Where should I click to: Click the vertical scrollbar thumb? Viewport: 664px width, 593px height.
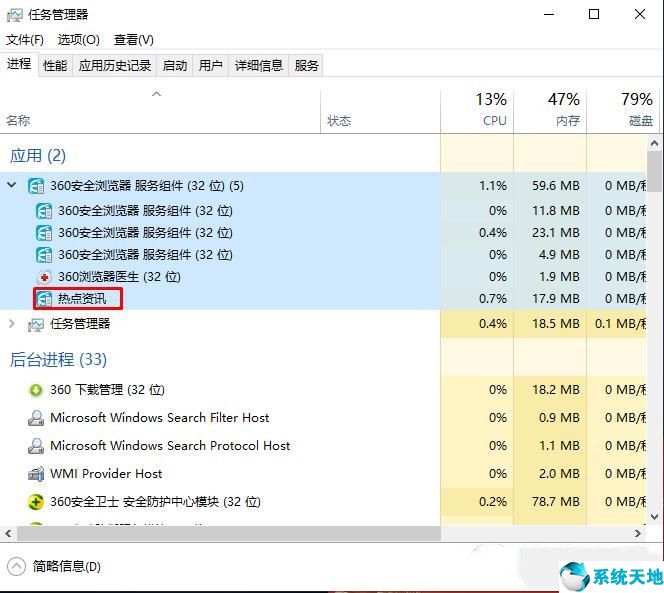pyautogui.click(x=654, y=171)
